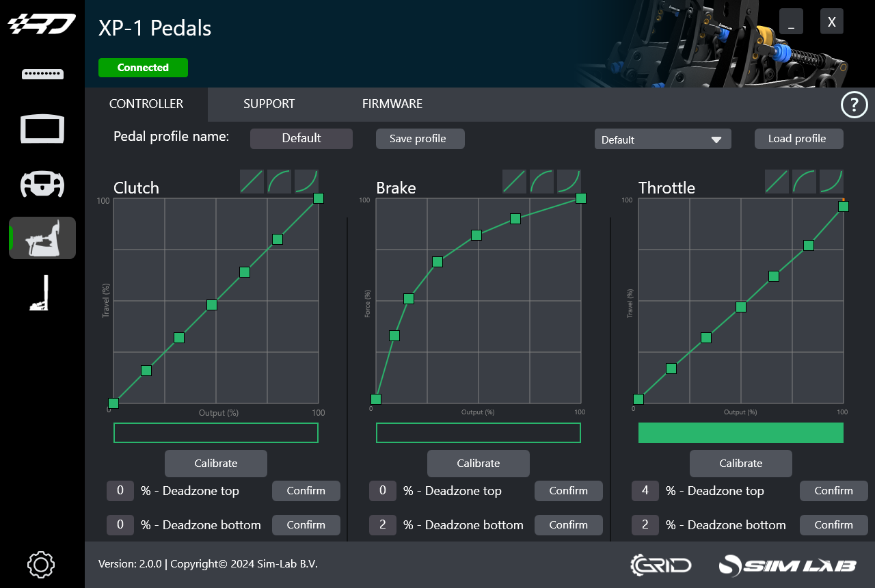This screenshot has width=875, height=588.
Task: Start Brake calibration
Action: [478, 463]
